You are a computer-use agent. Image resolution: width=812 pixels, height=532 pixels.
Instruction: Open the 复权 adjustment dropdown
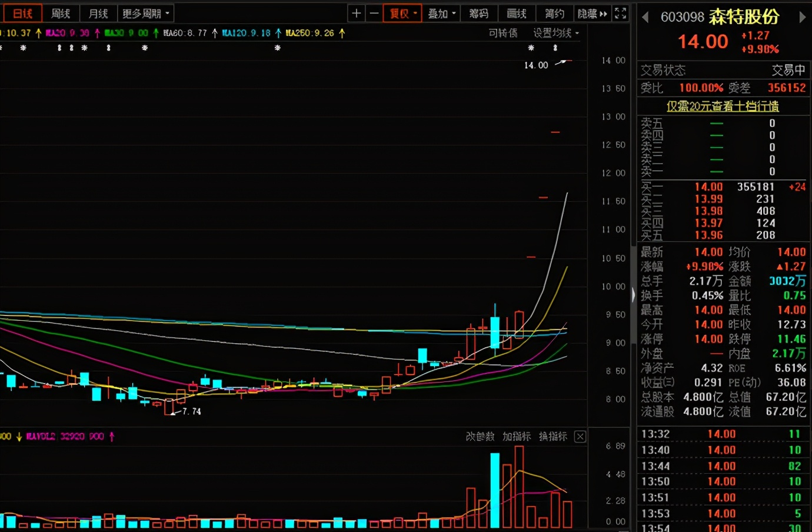pos(402,13)
